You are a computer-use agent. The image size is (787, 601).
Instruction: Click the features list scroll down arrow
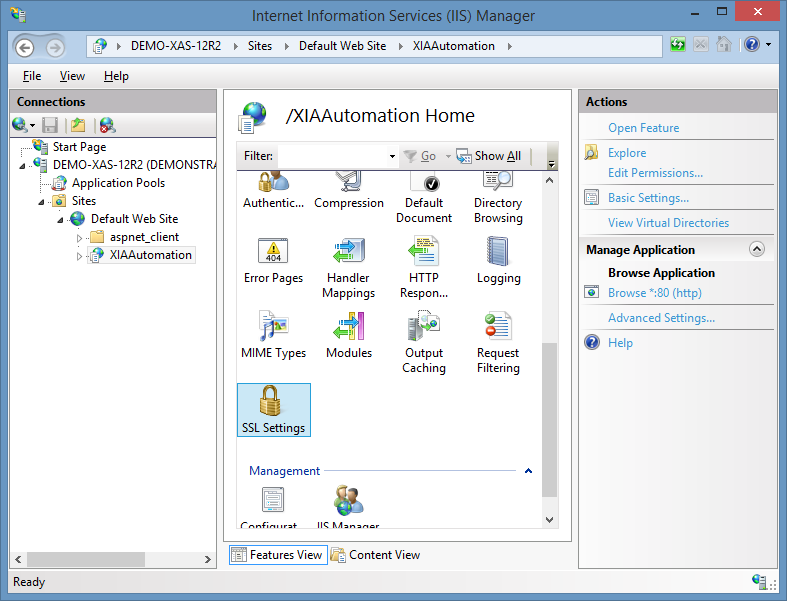click(550, 520)
